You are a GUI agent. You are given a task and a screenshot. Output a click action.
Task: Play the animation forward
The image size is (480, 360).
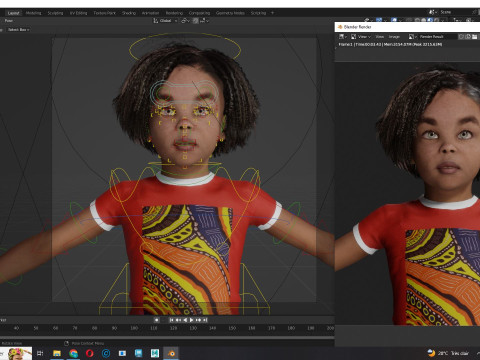coord(192,320)
